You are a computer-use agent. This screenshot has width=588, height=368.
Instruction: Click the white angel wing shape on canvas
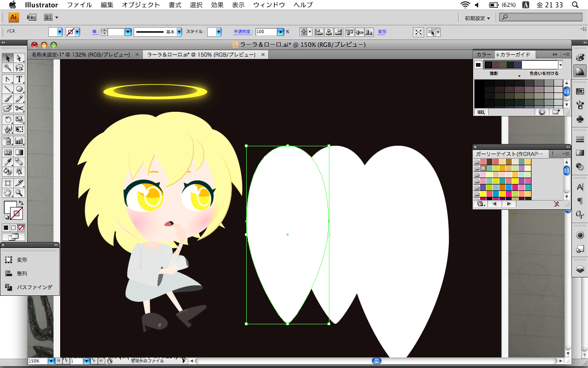point(287,235)
